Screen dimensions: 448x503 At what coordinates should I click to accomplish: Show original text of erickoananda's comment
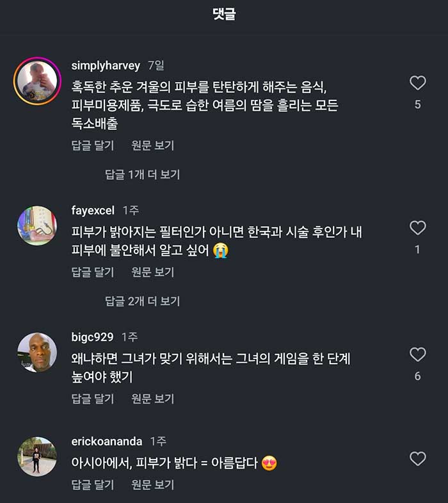point(153,484)
